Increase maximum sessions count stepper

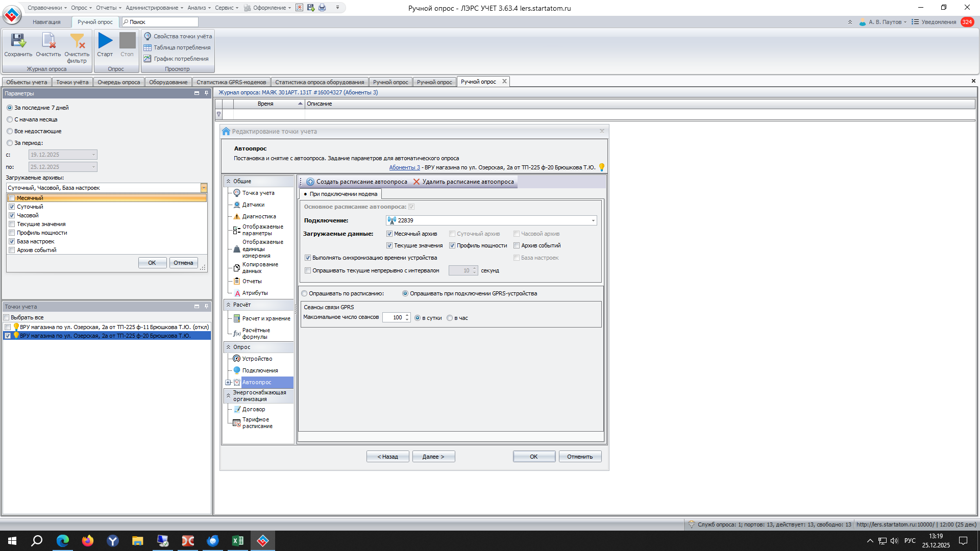tap(407, 315)
